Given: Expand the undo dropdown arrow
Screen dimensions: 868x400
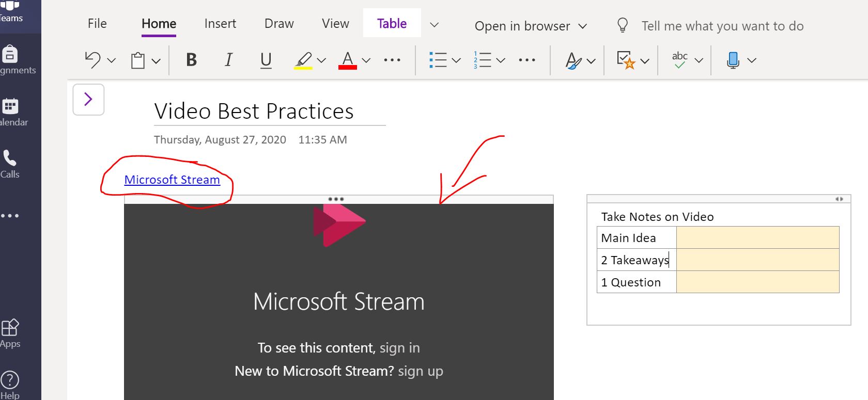Looking at the screenshot, I should click(111, 61).
